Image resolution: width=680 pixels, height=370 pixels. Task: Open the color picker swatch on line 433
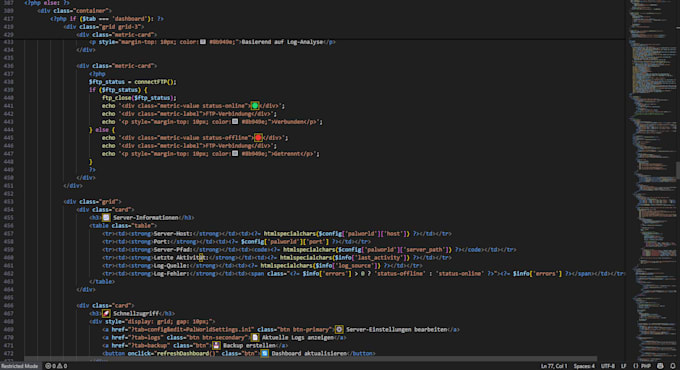pyautogui.click(x=203, y=42)
